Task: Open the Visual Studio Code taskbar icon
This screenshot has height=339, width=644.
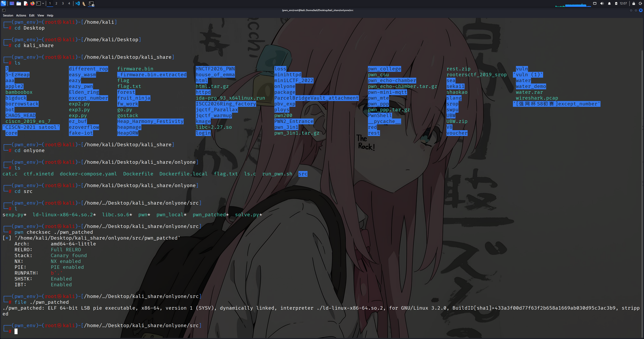Action: pos(78,3)
